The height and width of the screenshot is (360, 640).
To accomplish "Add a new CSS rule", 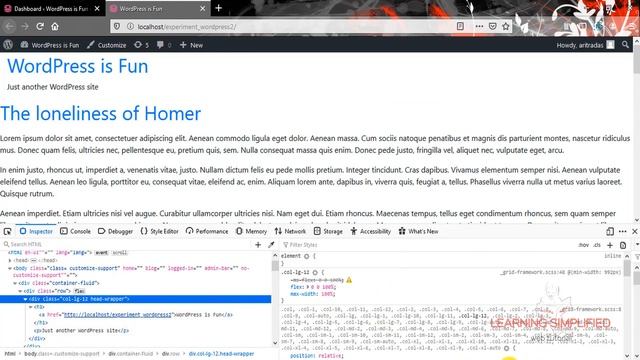I will (610, 245).
